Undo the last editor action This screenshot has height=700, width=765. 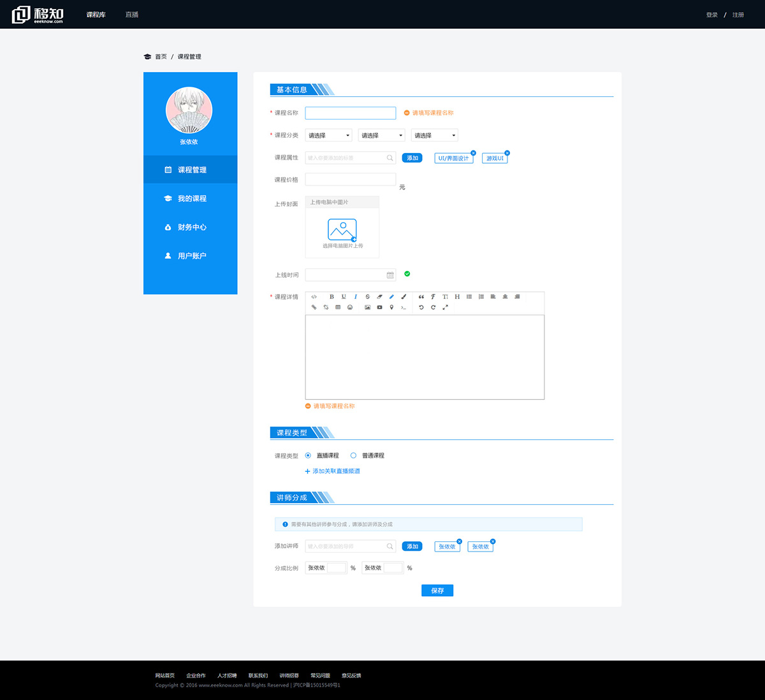click(x=421, y=307)
